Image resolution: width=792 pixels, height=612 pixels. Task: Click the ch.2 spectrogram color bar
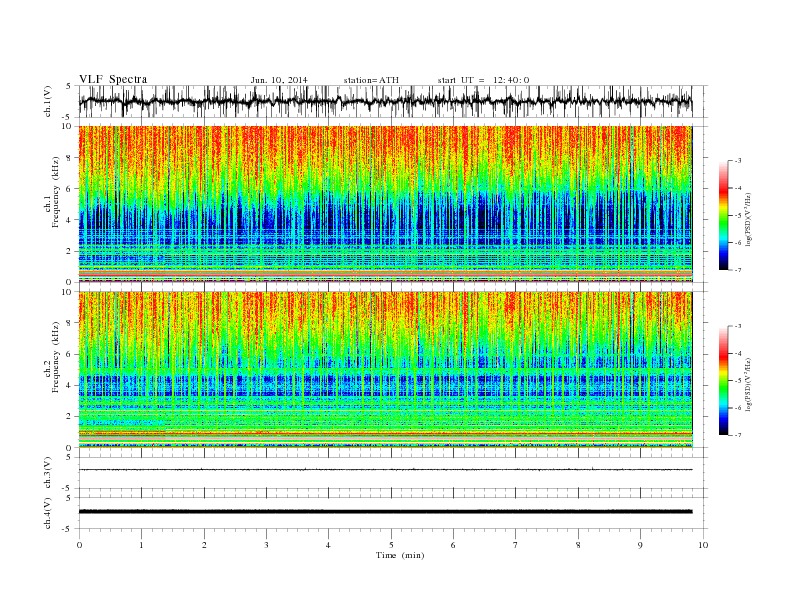[723, 380]
